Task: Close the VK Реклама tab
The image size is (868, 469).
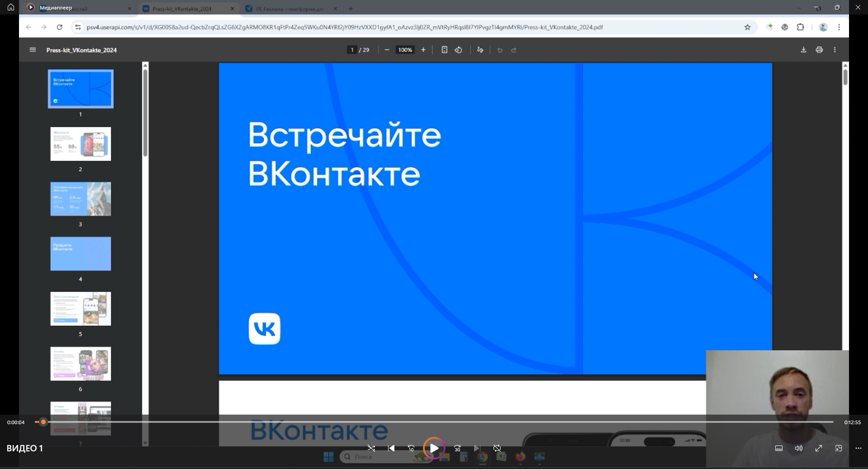Action: click(x=335, y=9)
